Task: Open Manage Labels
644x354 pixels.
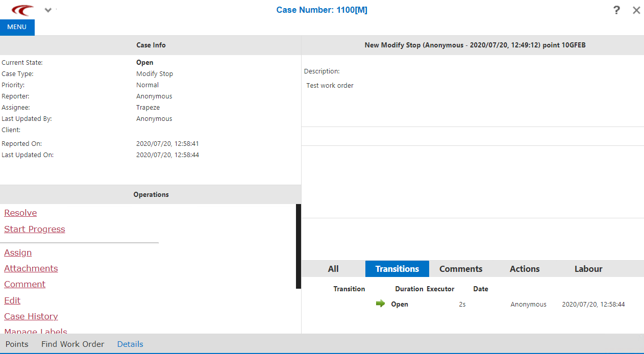Action: (x=35, y=332)
